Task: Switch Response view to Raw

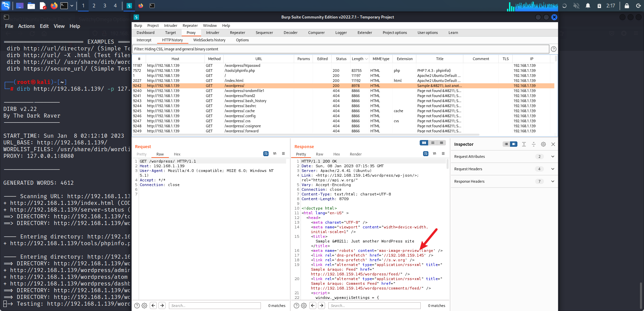Action: click(319, 154)
